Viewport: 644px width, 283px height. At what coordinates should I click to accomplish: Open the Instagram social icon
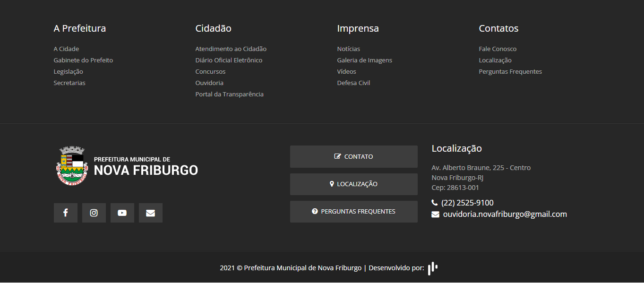(x=94, y=213)
